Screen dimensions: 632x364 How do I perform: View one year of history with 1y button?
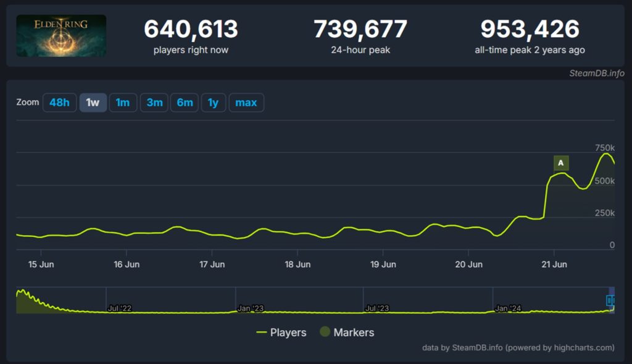click(x=214, y=102)
